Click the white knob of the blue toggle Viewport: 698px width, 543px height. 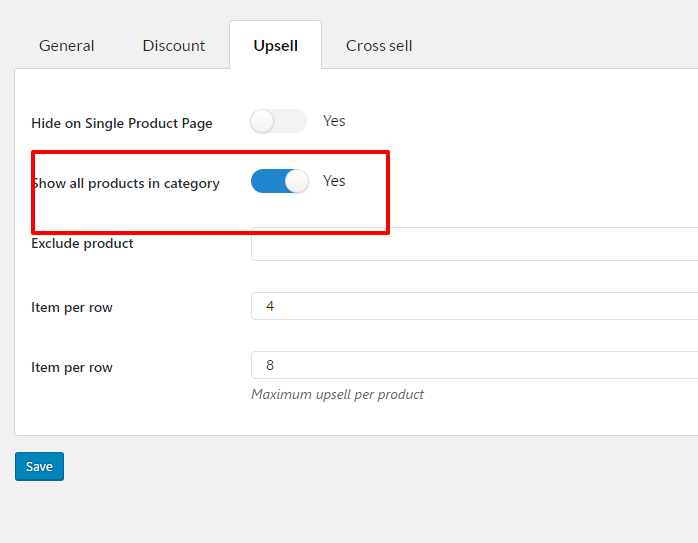pos(296,181)
